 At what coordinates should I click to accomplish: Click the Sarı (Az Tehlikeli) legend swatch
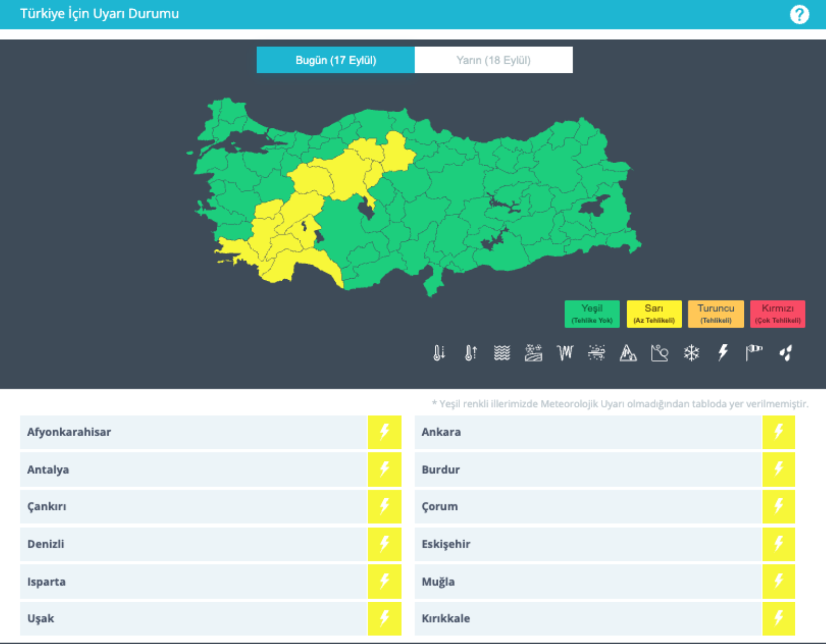[654, 314]
